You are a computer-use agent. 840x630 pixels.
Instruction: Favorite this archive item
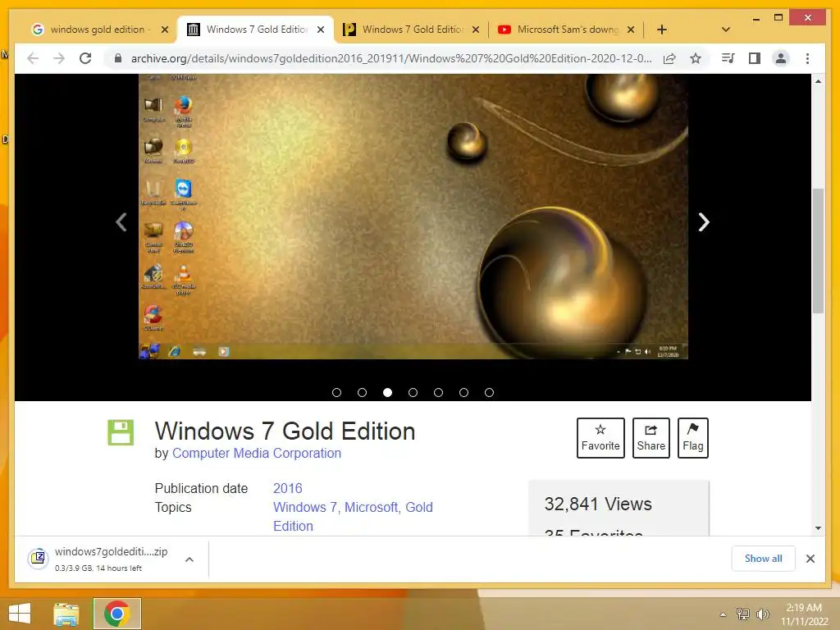(600, 438)
